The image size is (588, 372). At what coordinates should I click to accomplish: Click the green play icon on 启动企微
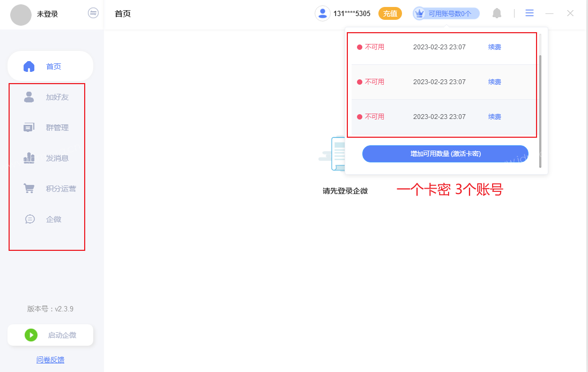coord(31,335)
